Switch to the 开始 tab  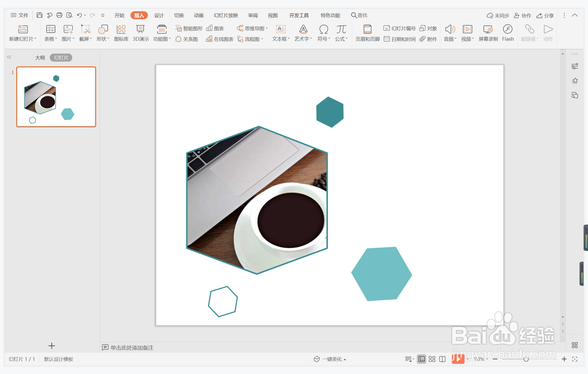click(x=119, y=15)
